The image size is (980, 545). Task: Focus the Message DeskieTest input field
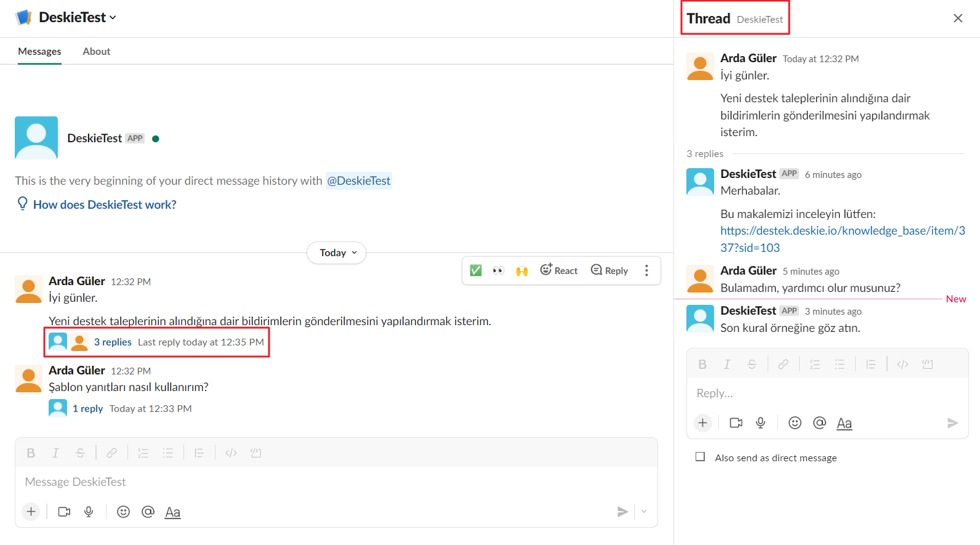336,482
